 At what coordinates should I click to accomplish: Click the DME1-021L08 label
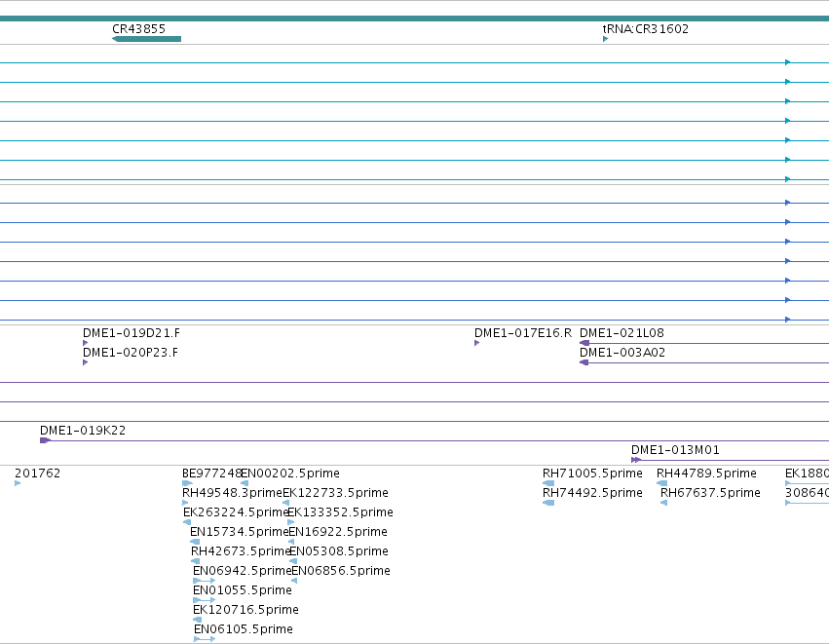pyautogui.click(x=622, y=332)
